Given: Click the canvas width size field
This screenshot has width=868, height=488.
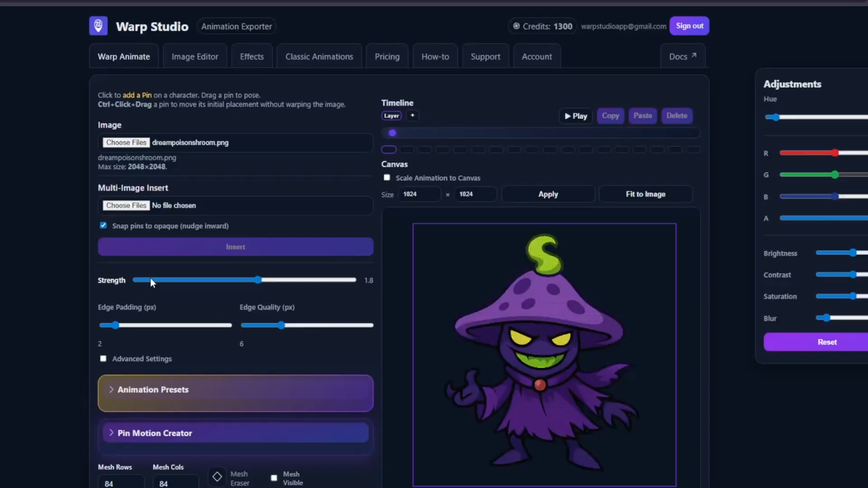Looking at the screenshot, I should tap(419, 194).
